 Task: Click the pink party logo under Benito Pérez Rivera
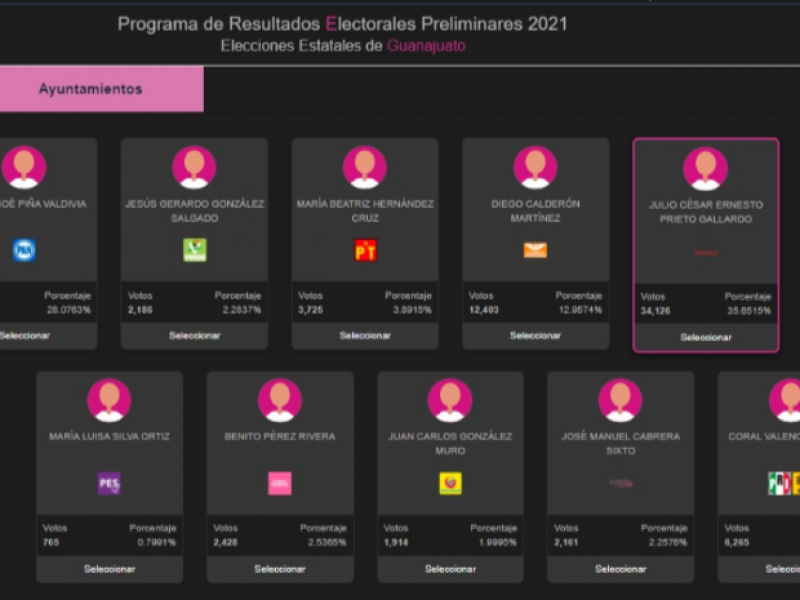pos(280,483)
